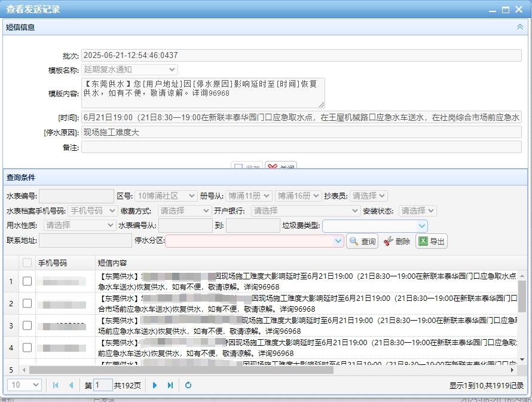The height and width of the screenshot is (402, 532).
Task: Open the 垃圾费类型 dropdown arrow
Action: coord(422,226)
